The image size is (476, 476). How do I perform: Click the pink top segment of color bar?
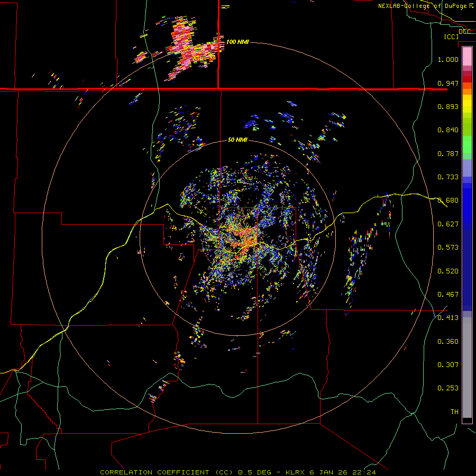(467, 57)
